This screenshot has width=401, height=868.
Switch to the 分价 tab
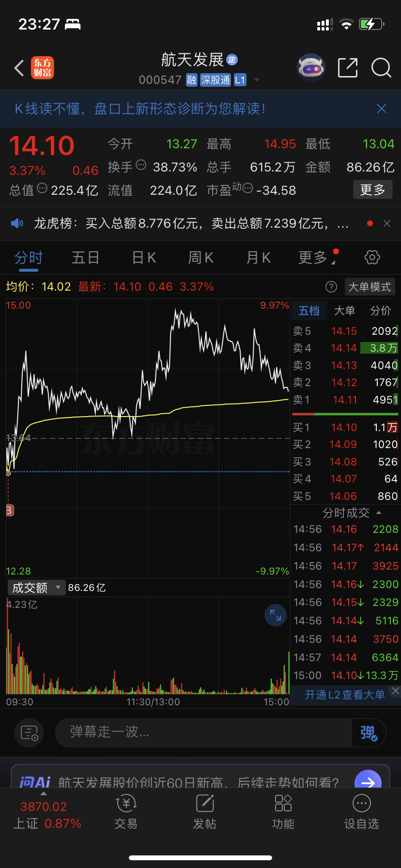point(381,310)
